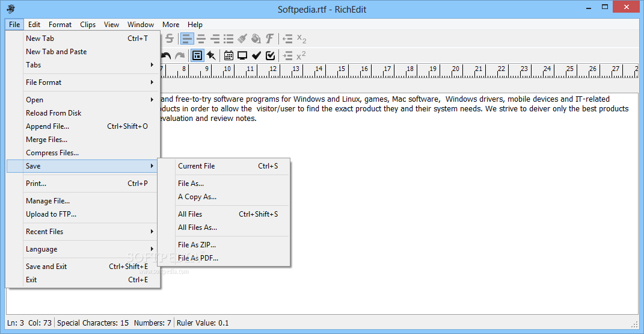Open the Edit menu
This screenshot has height=334, width=644.
[34, 25]
